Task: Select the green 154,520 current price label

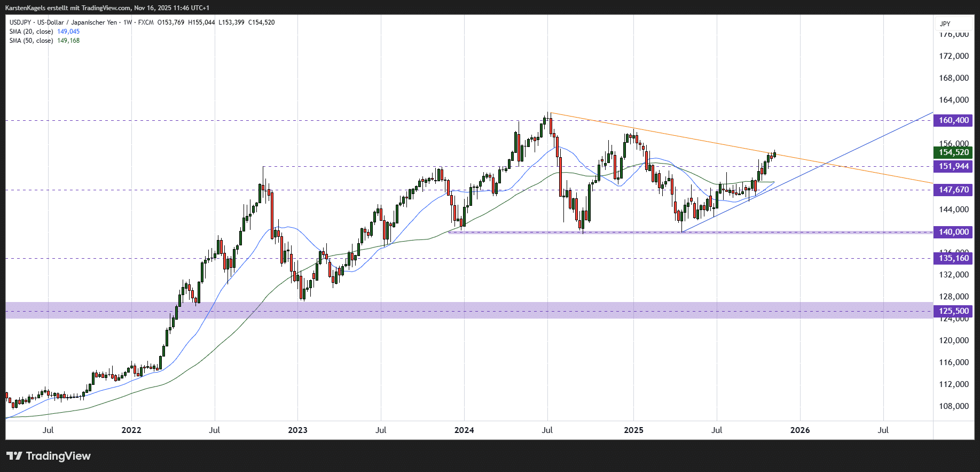Action: [x=953, y=152]
